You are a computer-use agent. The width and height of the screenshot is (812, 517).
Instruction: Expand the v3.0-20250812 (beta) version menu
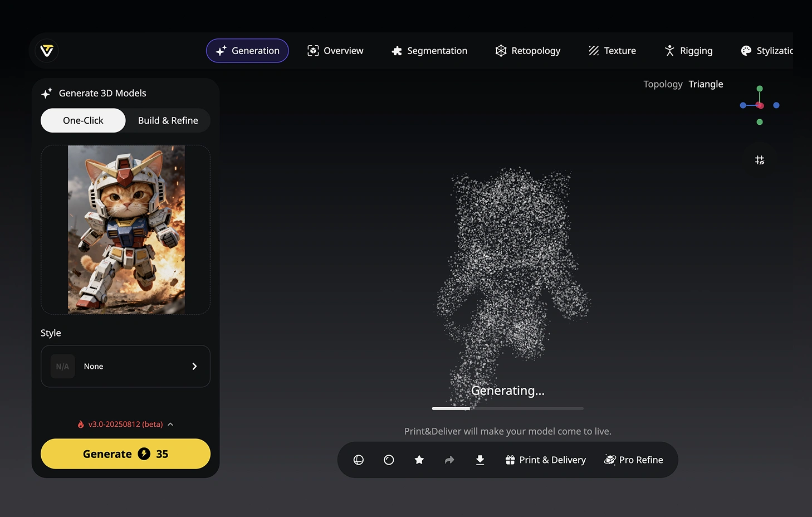coord(125,424)
